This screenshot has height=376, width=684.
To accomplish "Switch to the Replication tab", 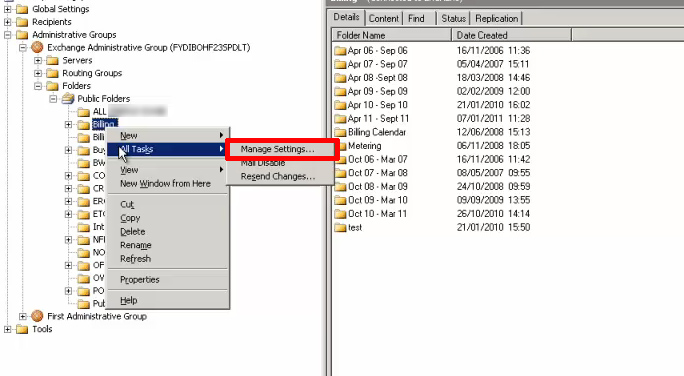I will (x=496, y=18).
